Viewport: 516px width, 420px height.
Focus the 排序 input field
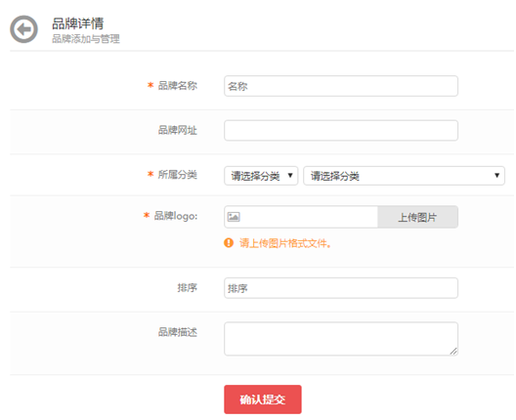point(341,288)
